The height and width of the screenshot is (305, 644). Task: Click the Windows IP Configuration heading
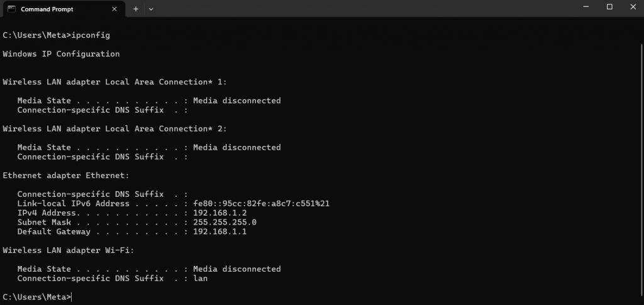61,54
